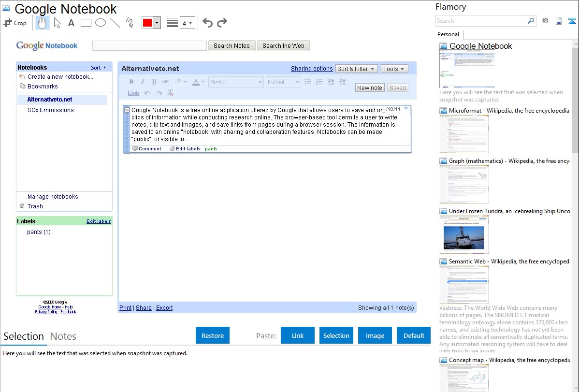Choose the straight line tool

115,23
